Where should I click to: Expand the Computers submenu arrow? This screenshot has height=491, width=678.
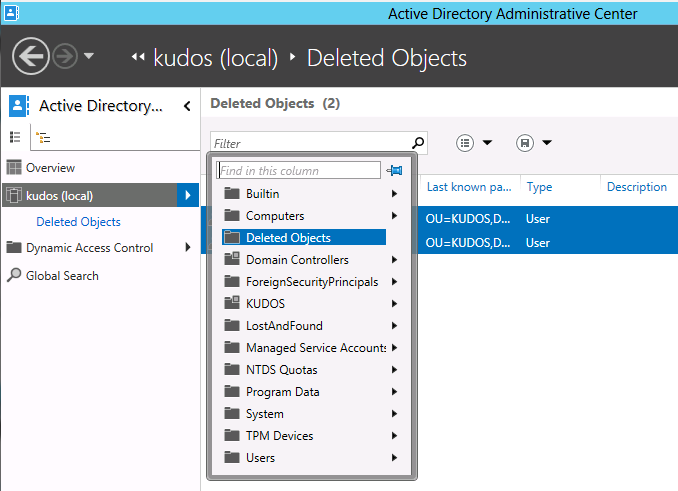[x=394, y=215]
